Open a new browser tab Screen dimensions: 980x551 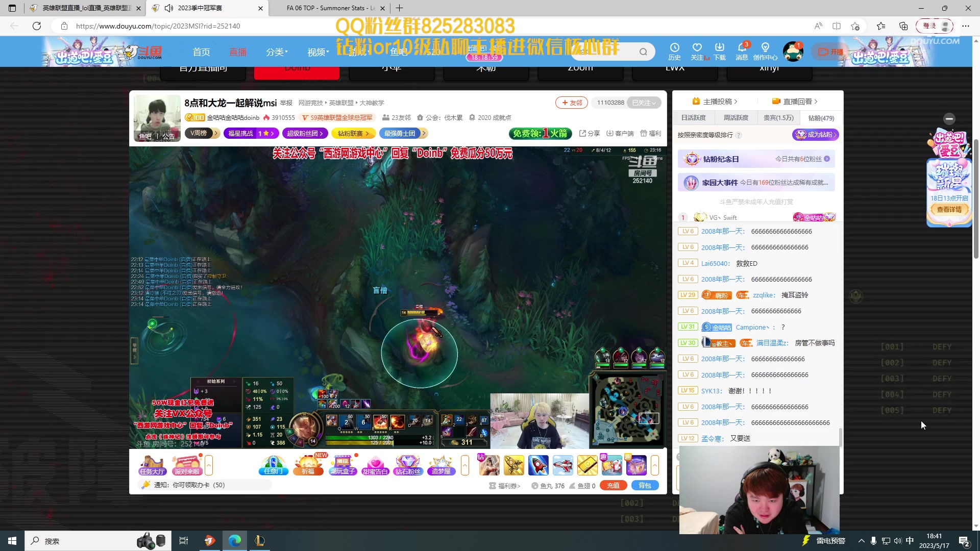(400, 8)
